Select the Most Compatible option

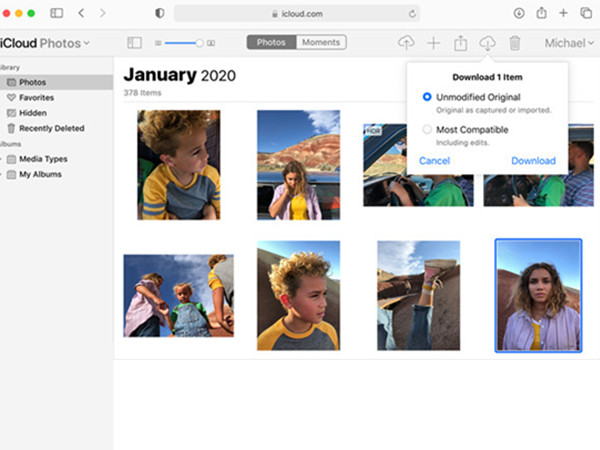[x=427, y=130]
